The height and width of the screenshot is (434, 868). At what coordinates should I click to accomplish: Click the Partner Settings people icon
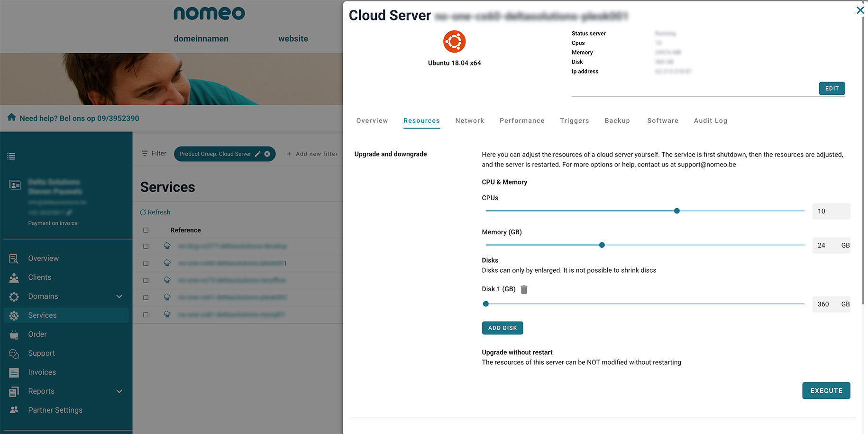pos(14,410)
